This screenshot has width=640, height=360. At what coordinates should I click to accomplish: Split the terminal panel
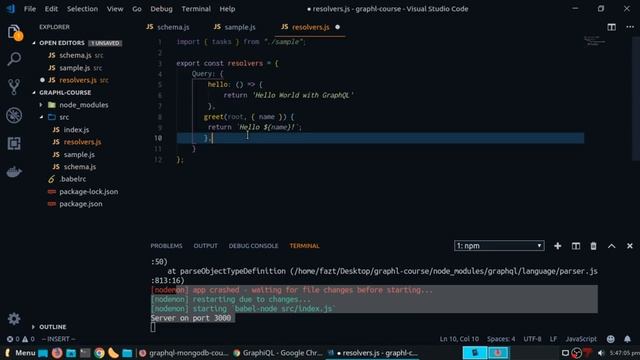click(x=576, y=246)
